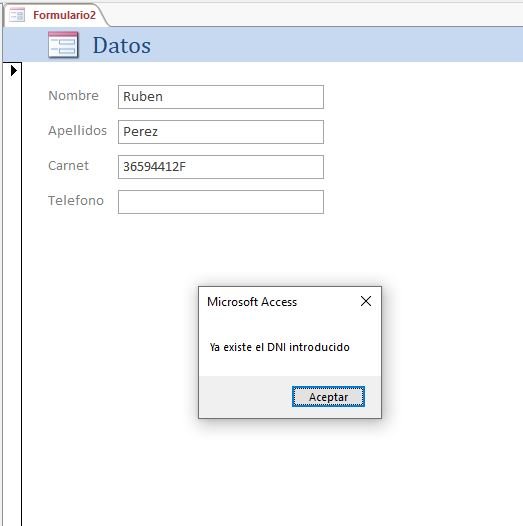Click the Microsoft Access dialog title
523x526 pixels.
pos(252,302)
